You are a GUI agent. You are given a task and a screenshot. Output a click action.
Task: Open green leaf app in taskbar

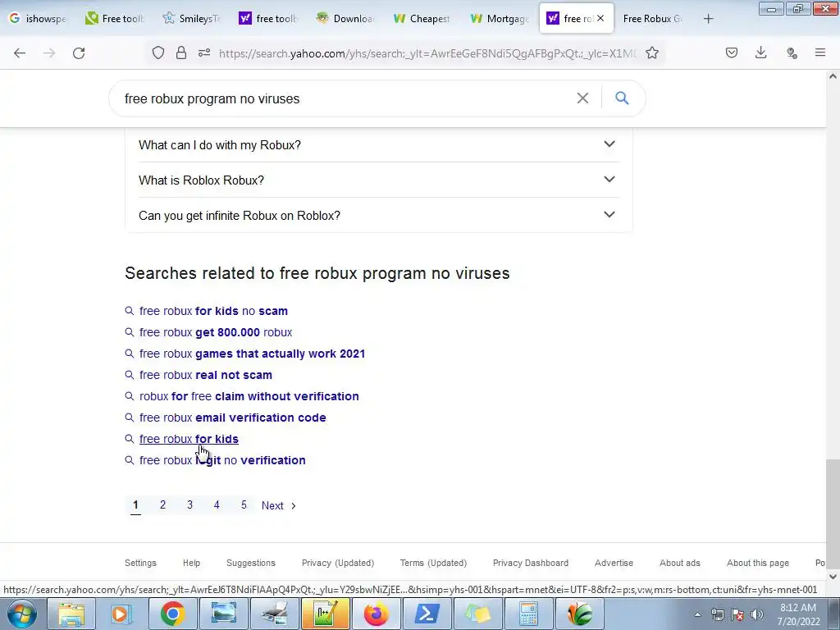(x=579, y=614)
